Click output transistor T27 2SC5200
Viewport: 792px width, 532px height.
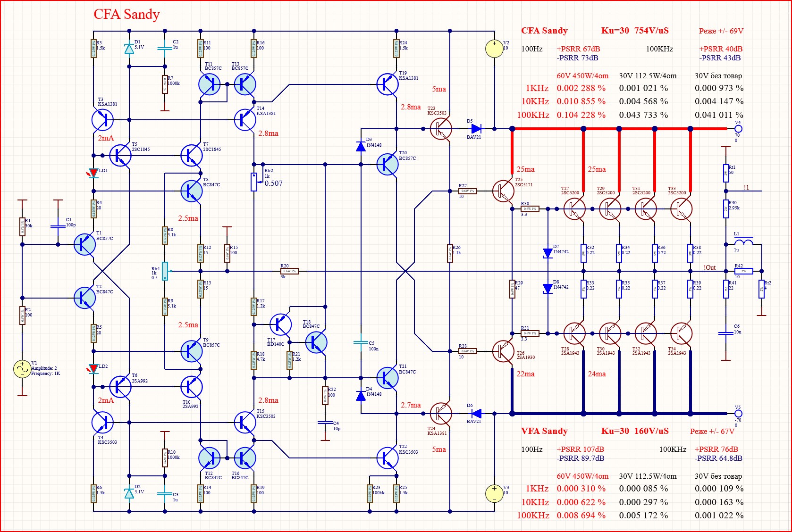tap(574, 208)
